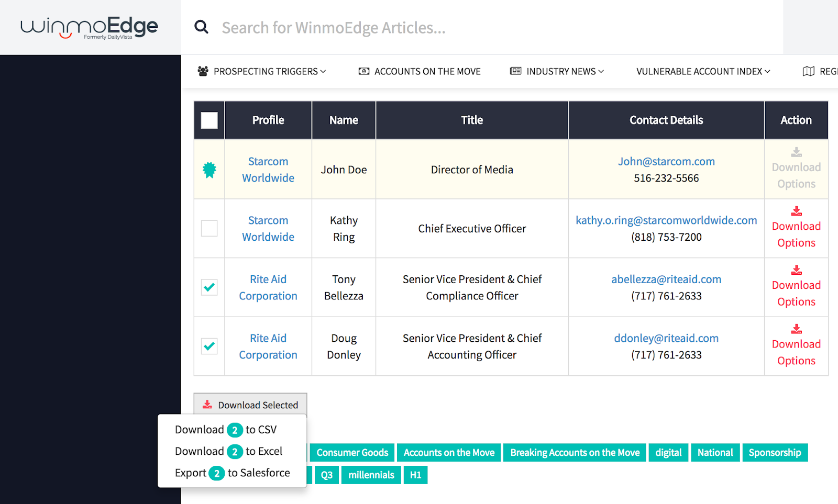Select the Consumer Goods tag
This screenshot has width=838, height=504.
352,453
